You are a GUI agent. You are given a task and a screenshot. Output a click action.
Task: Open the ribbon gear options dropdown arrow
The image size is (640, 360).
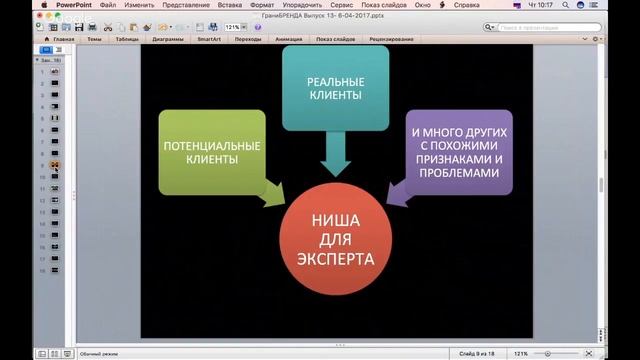tap(601, 39)
